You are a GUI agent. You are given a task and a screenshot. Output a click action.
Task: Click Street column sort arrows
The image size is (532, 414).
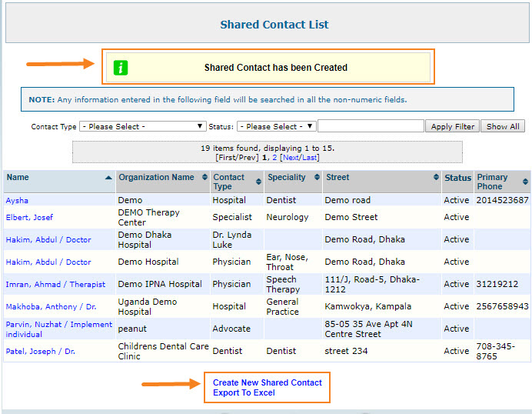[436, 178]
